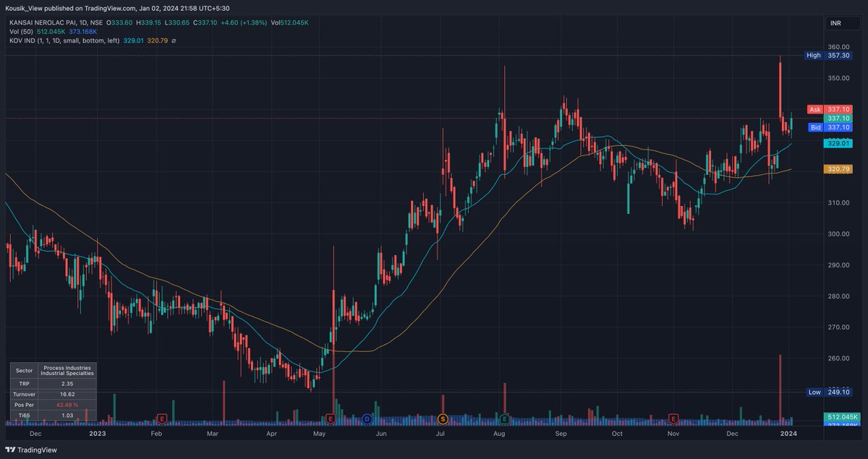Click the 280.00 price axis label
The width and height of the screenshot is (868, 459).
coord(838,296)
